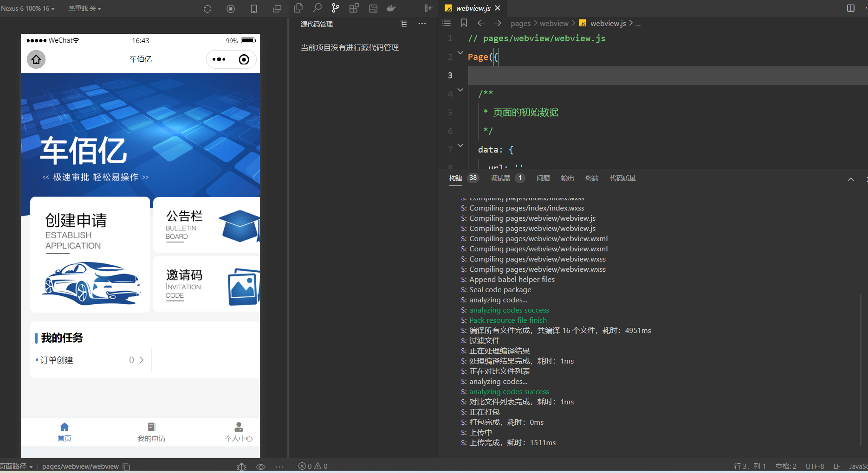Split the editor with the split icon
Viewport: 868px width, 473px height.
point(851,8)
